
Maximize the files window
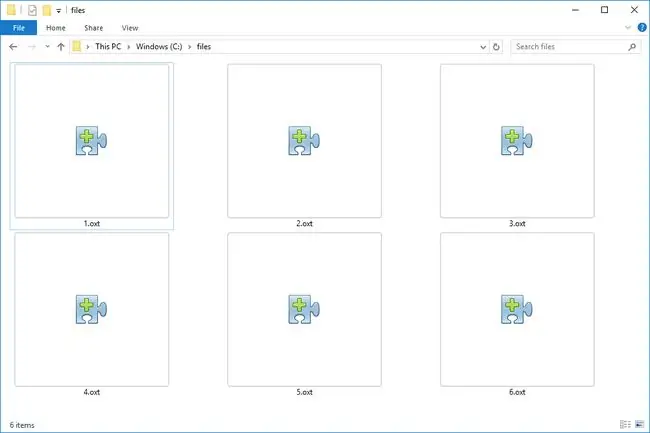point(604,10)
